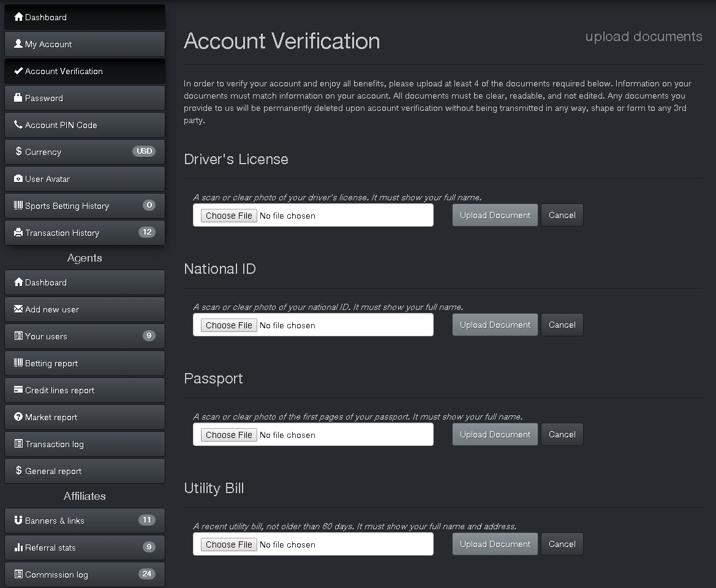This screenshot has width=716, height=588.
Task: Cancel the Utility Bill upload
Action: coord(562,544)
